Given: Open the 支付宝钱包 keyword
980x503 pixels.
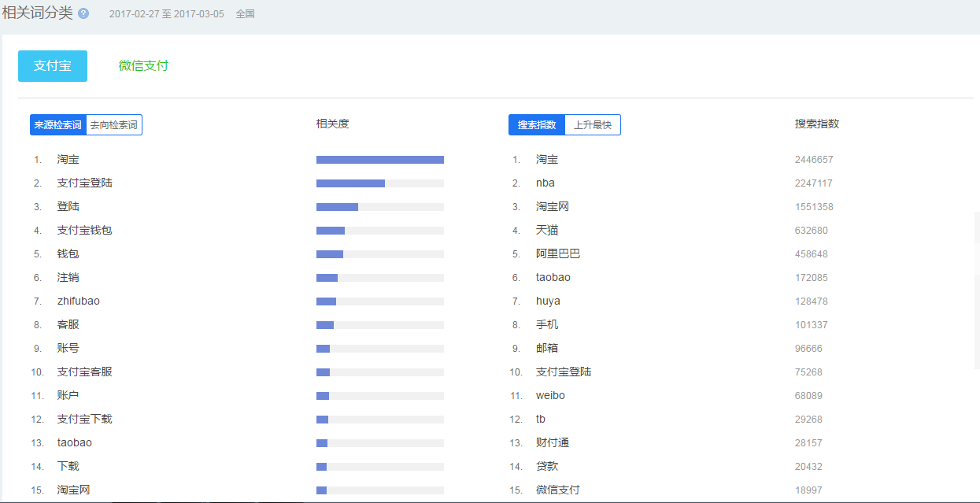Looking at the screenshot, I should pos(85,231).
